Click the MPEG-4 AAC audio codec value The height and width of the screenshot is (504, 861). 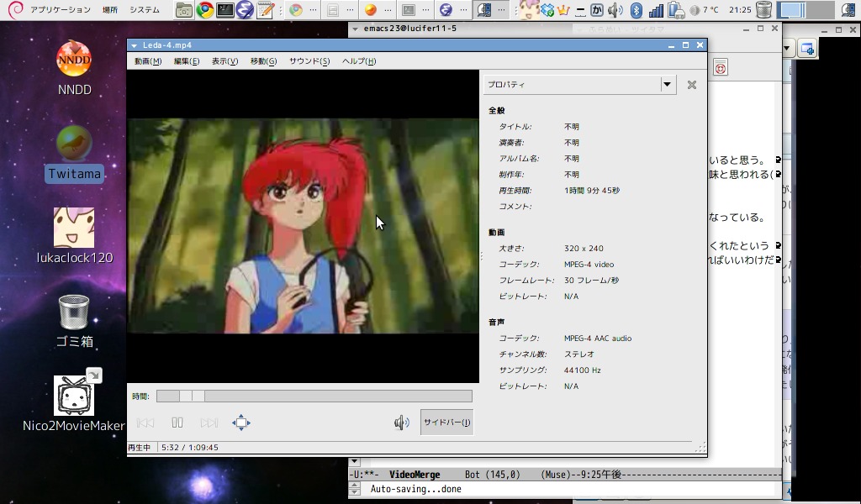pos(598,339)
